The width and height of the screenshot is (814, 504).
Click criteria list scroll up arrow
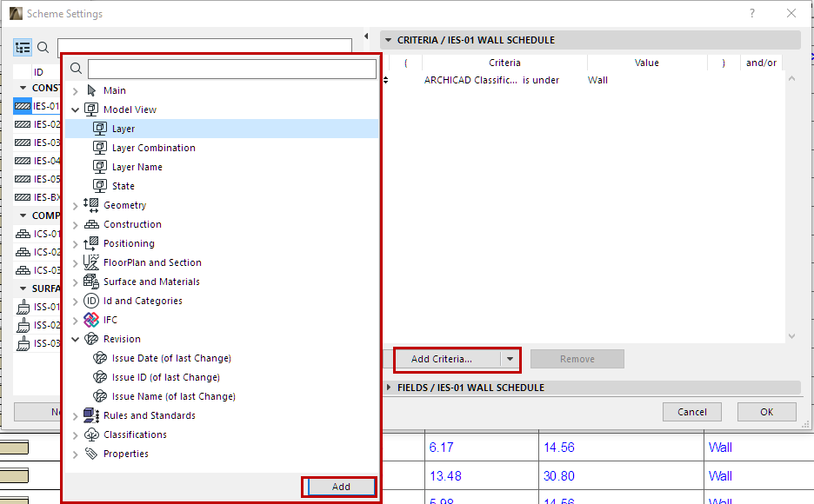791,78
